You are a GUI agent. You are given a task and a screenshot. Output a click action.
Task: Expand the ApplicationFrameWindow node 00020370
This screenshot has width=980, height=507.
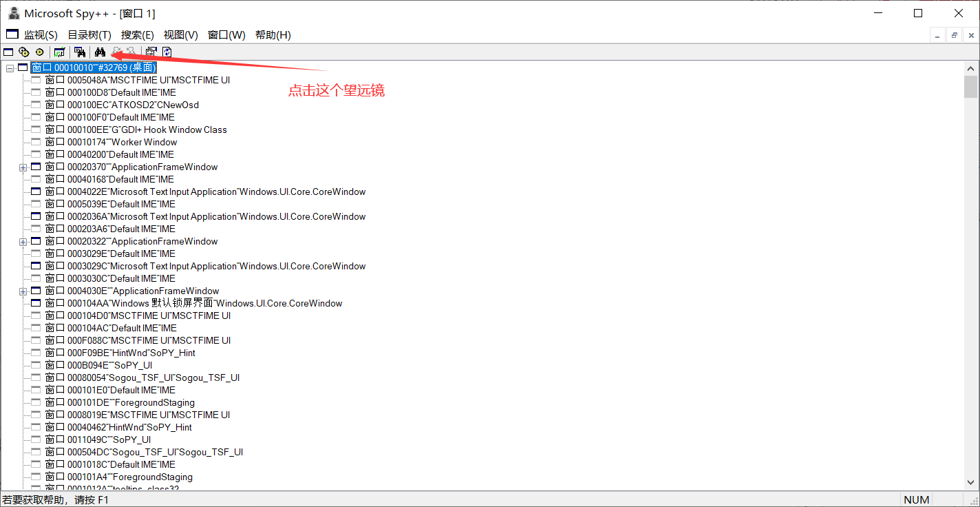click(23, 167)
